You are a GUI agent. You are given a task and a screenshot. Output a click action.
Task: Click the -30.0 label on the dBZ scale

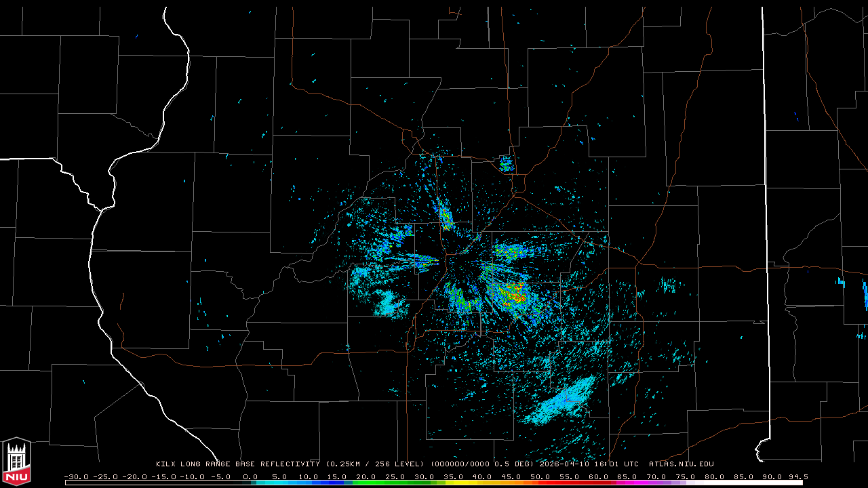click(76, 476)
